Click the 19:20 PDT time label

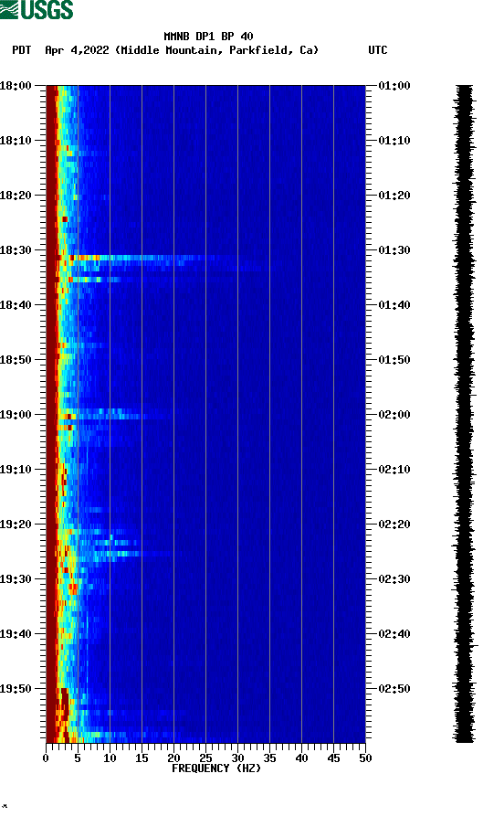16,525
